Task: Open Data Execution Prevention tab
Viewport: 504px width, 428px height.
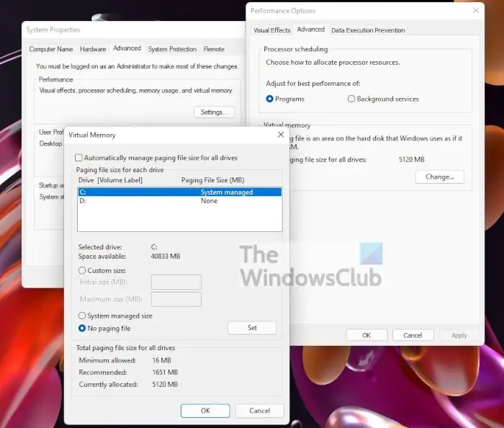Action: pos(368,30)
